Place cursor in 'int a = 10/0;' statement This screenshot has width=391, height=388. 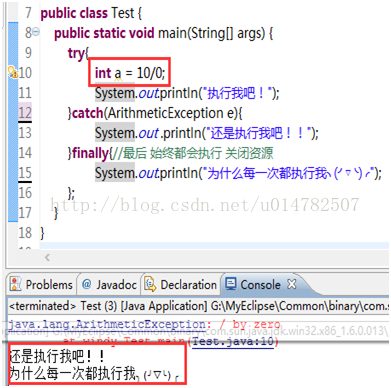[130, 73]
